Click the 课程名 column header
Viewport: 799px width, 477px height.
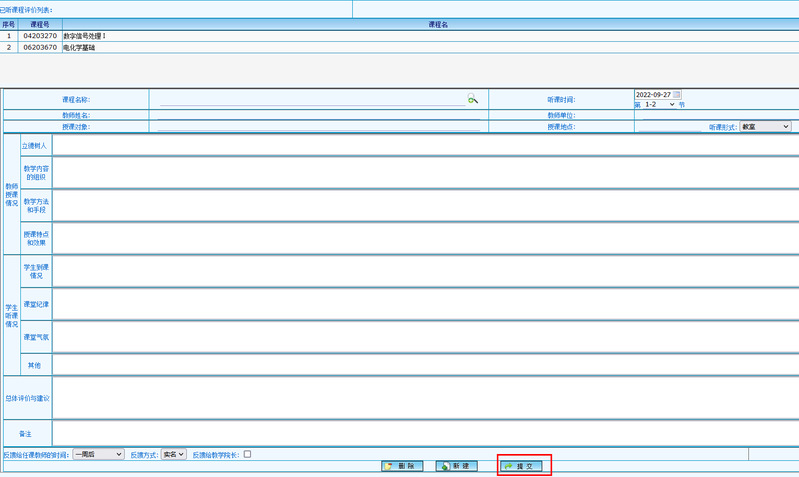pyautogui.click(x=437, y=24)
